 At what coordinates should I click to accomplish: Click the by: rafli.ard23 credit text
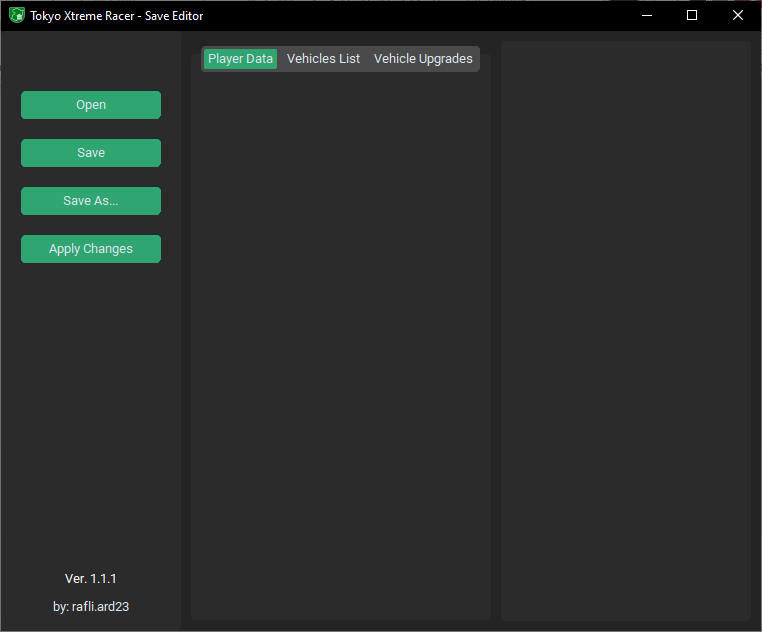[x=91, y=607]
